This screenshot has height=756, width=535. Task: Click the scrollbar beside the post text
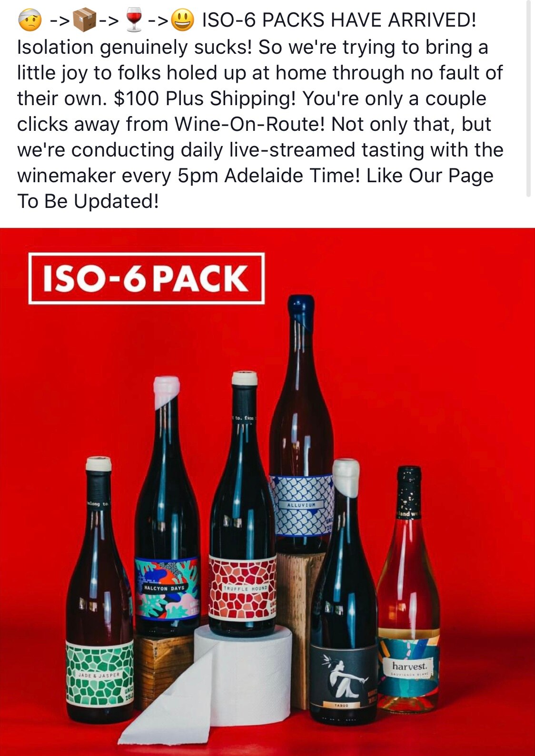[528, 98]
